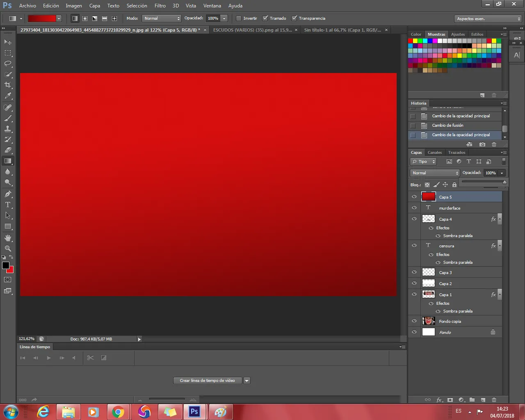Hide the Capa 5 layer

click(x=414, y=197)
